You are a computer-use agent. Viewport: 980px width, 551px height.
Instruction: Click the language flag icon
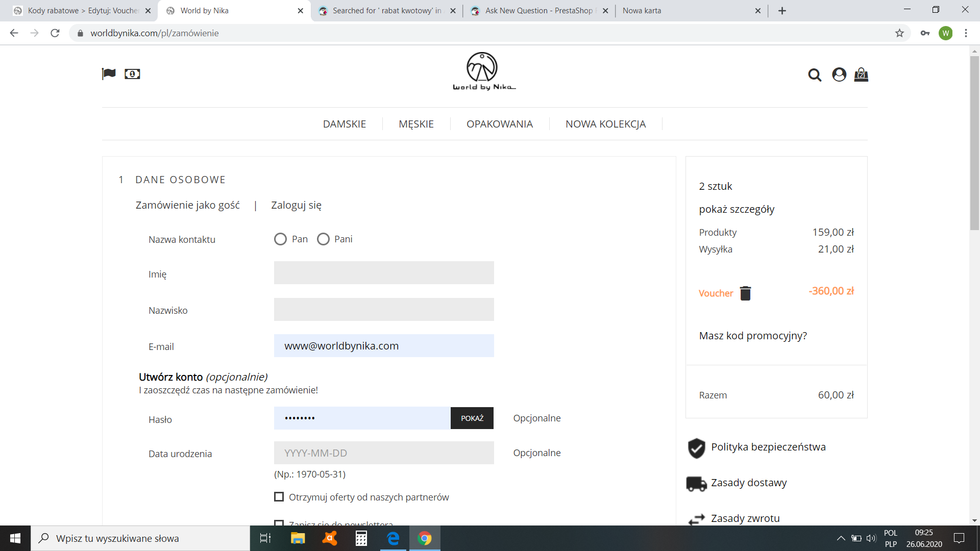point(109,74)
